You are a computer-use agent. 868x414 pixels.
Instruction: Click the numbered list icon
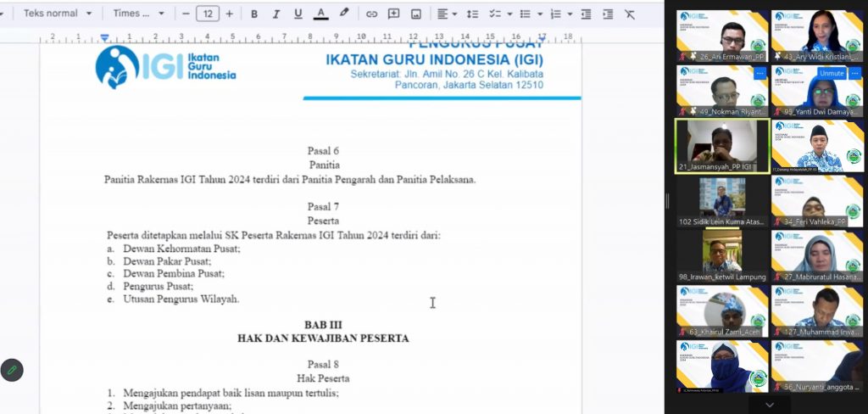tap(556, 14)
